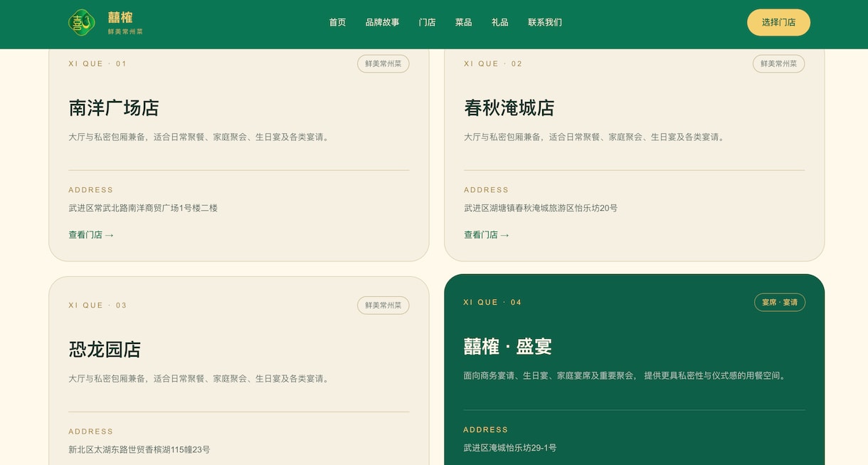The image size is (868, 465).
Task: Open the 礼品 nav item
Action: 499,22
